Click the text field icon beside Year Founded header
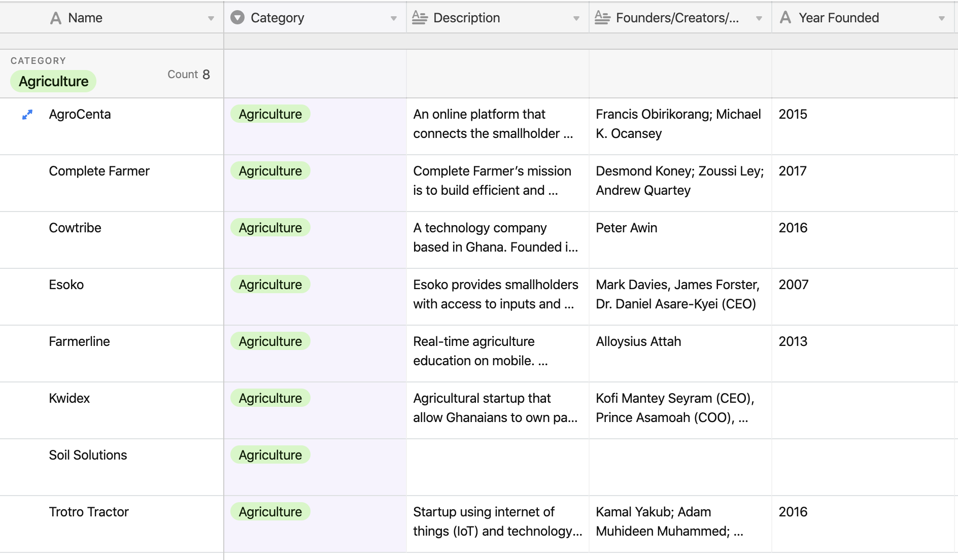 click(x=785, y=18)
